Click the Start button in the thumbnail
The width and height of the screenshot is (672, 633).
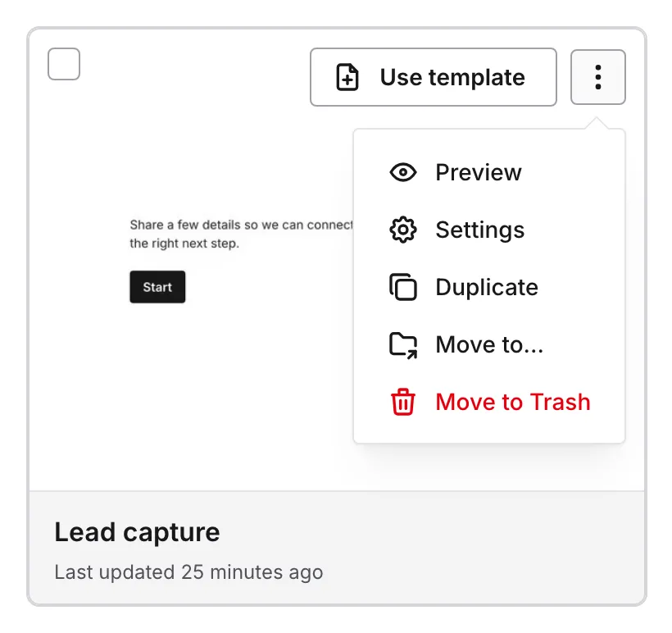click(157, 287)
